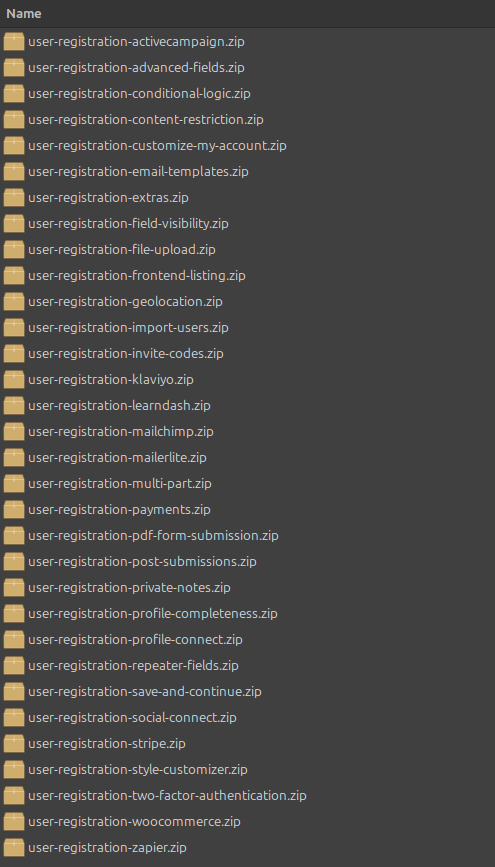Image resolution: width=495 pixels, height=867 pixels.
Task: Click the archive icon for user-registration-file-upload.zip
Action: click(14, 249)
